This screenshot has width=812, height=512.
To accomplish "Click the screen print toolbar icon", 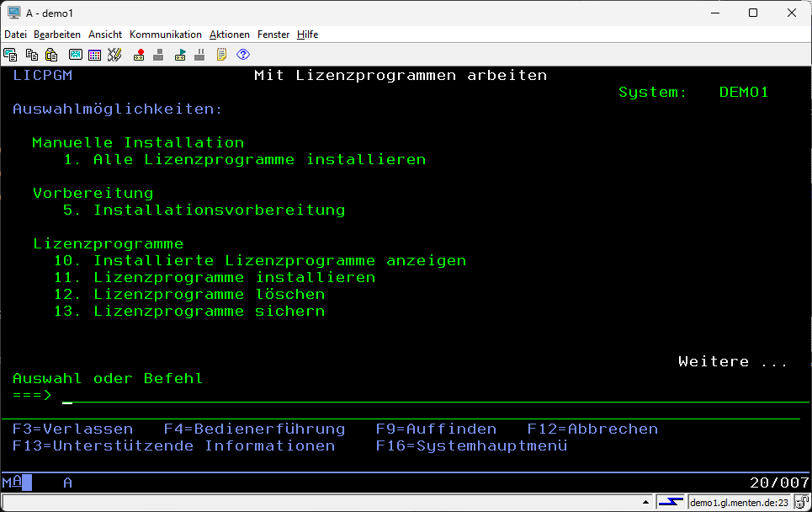I will pos(10,55).
